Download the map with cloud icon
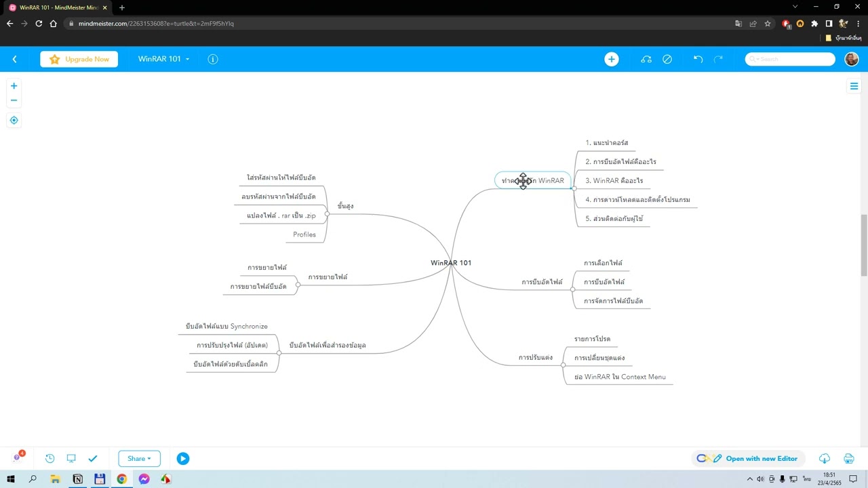This screenshot has width=868, height=488. pyautogui.click(x=825, y=458)
